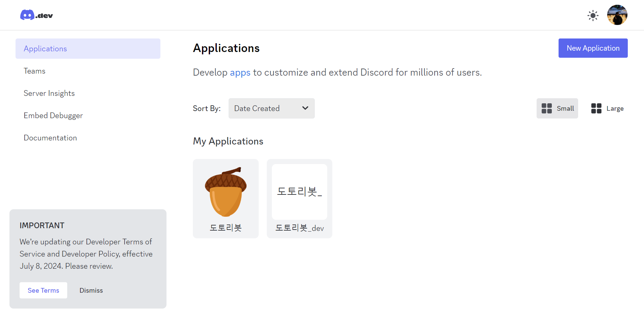Open Documentation from sidebar
Screen dimensions: 644x318
click(x=50, y=138)
